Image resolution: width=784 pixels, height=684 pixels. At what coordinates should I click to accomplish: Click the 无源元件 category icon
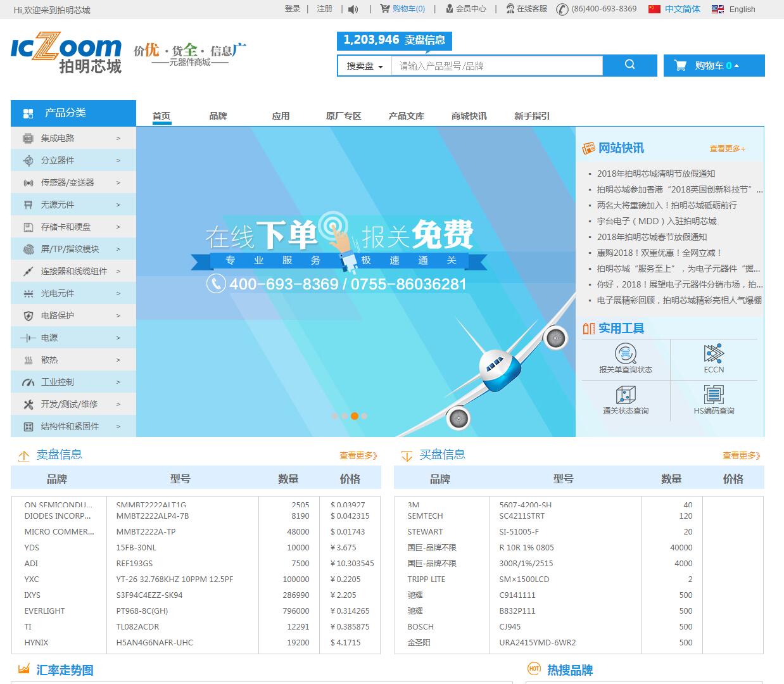(x=28, y=205)
